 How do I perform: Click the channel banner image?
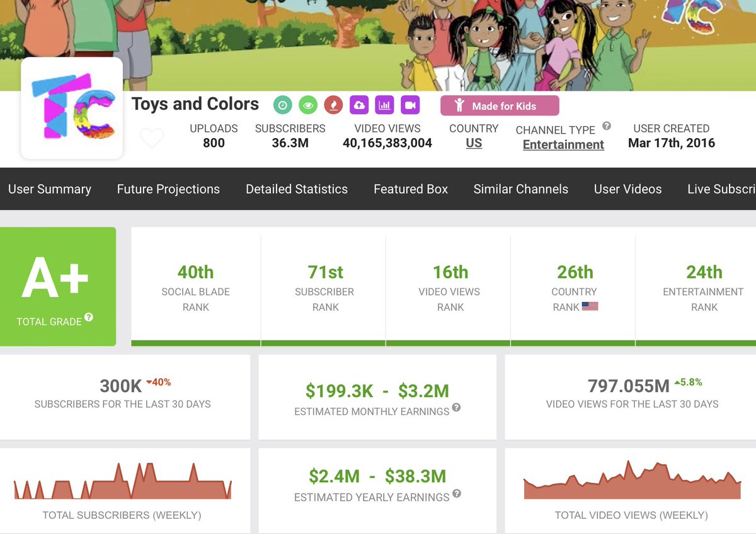378,44
